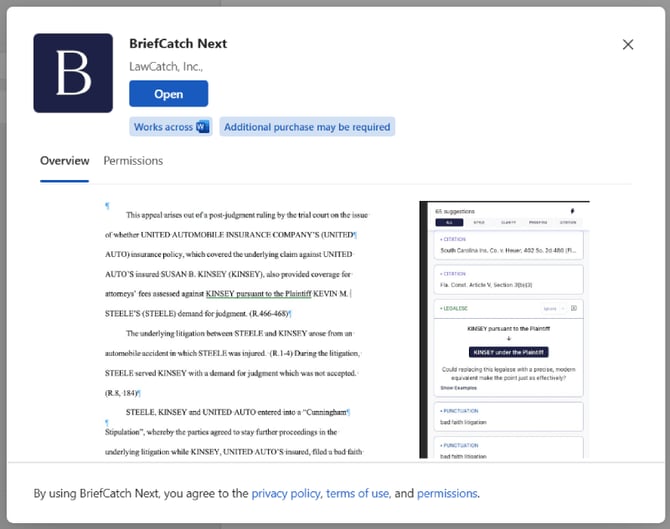Open the privacy policy link

(x=286, y=494)
